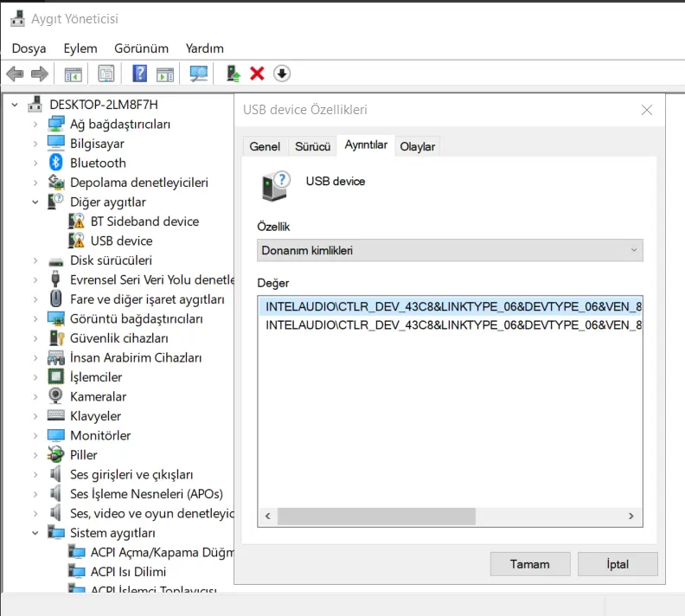Click the Monitörler display icon

pyautogui.click(x=55, y=435)
